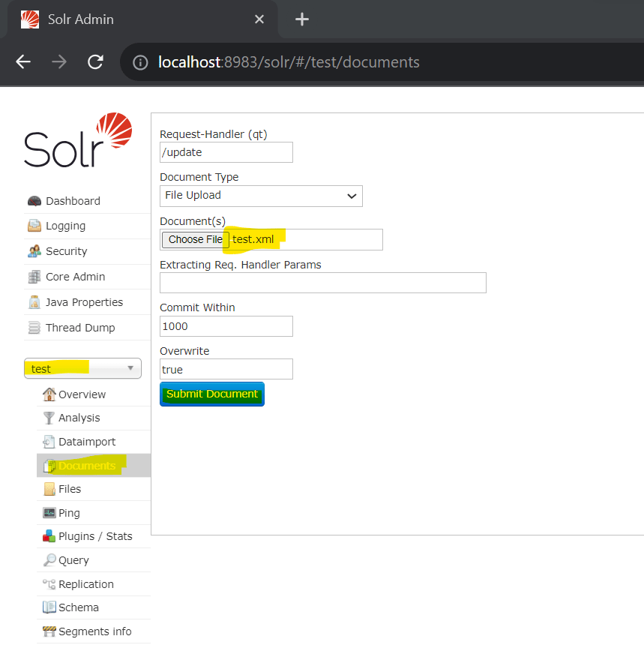
Task: Focus the Commit Within field
Action: (226, 326)
